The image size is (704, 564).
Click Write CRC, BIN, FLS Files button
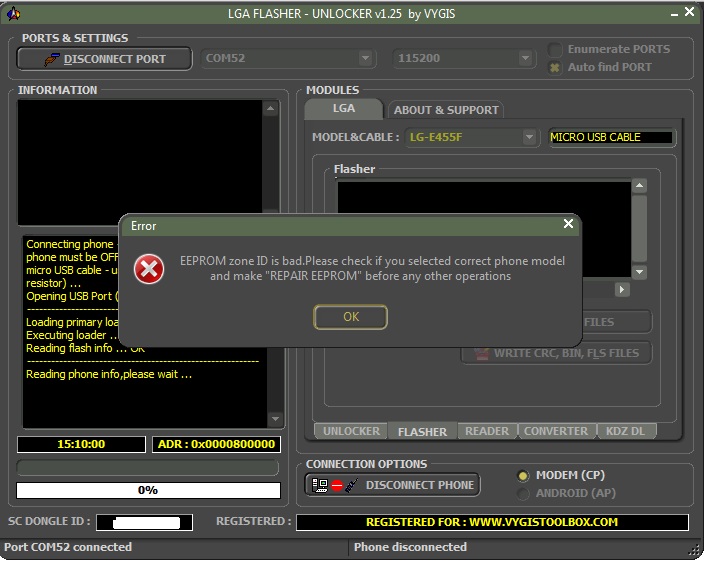point(556,353)
